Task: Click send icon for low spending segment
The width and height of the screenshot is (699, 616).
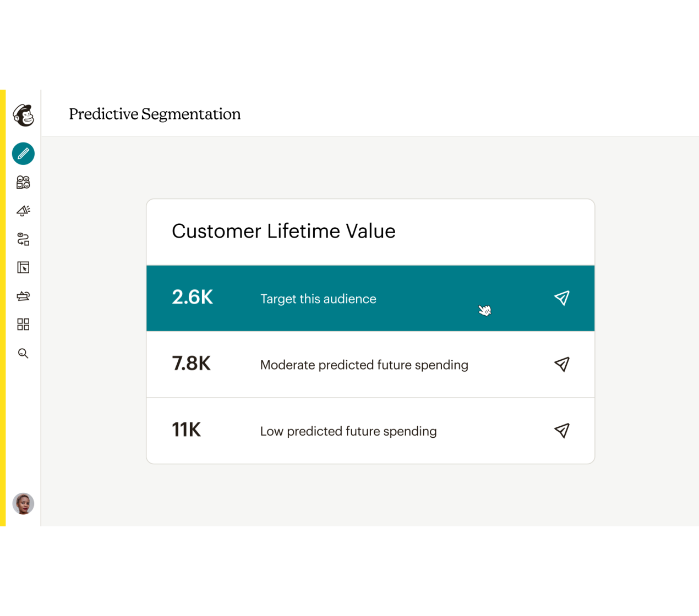Action: coord(561,431)
